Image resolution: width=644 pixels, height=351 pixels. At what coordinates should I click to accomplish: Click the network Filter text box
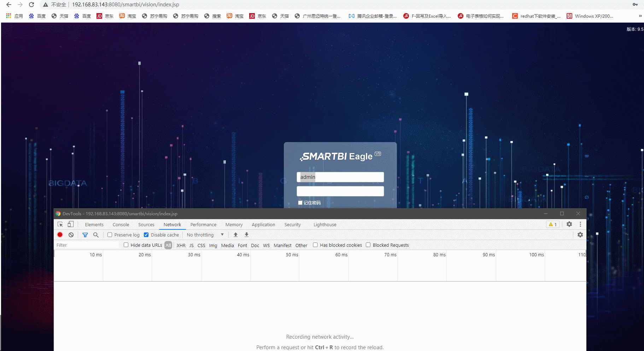pos(87,245)
